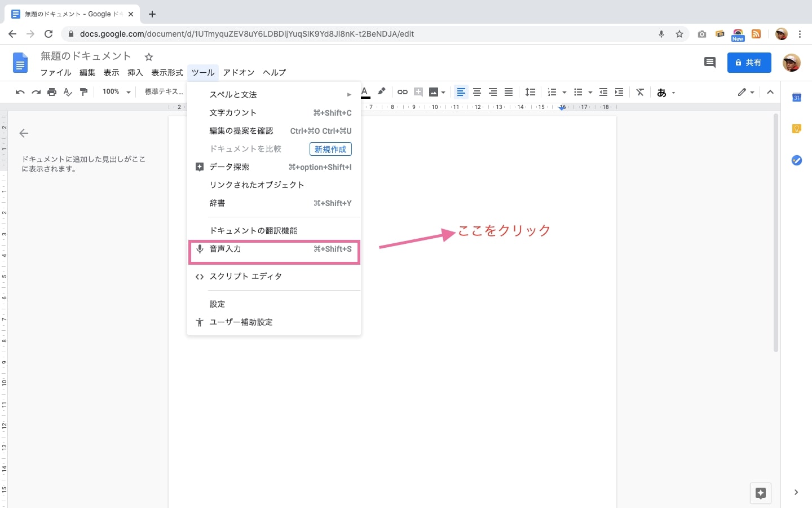Toggle left text alignment

pos(461,92)
